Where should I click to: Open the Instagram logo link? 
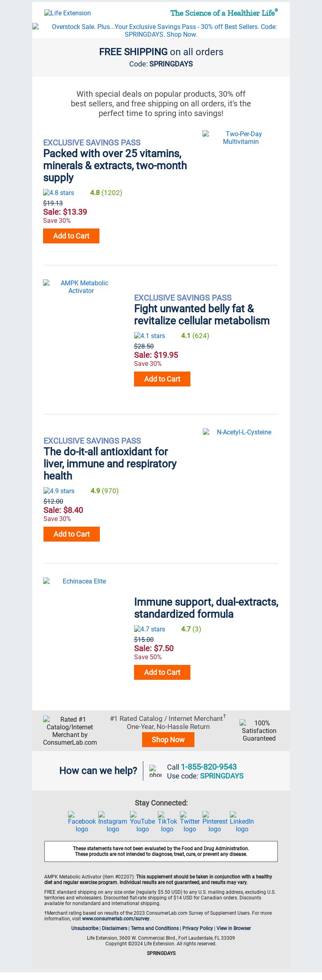113,822
